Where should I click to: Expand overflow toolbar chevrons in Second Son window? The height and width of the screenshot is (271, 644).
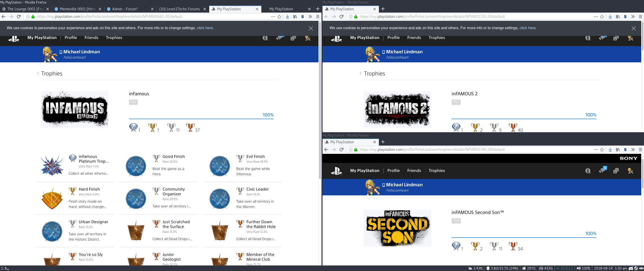click(633, 150)
